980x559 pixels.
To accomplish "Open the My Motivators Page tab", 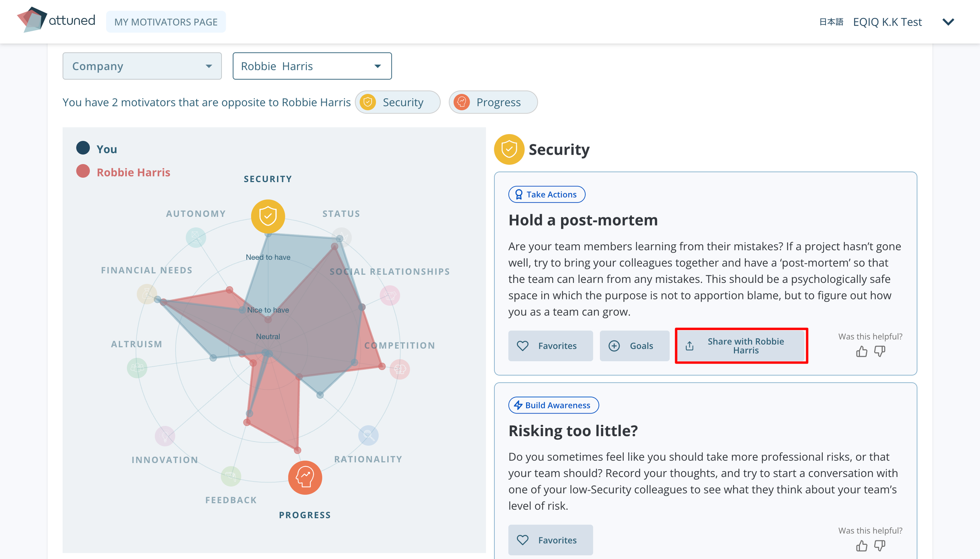I will [166, 22].
